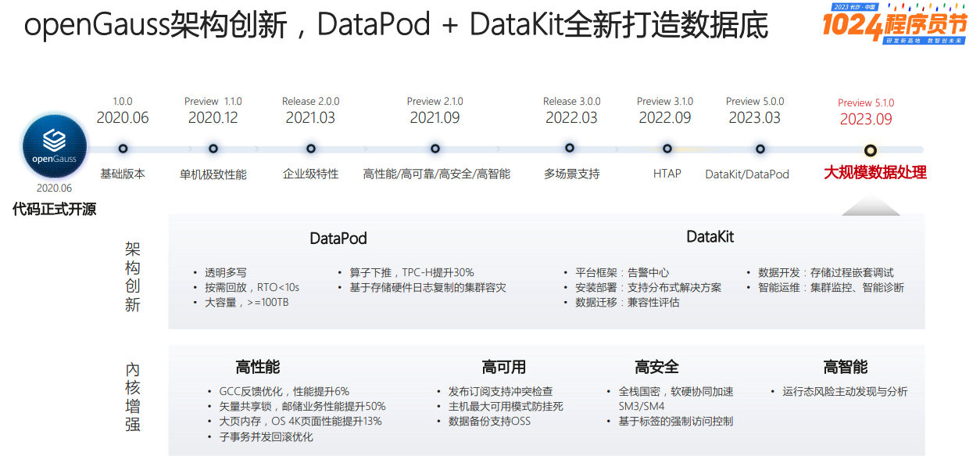Viewport: 980px width, 474px height.
Task: Click the Preview 1.1.0 version text
Action: (x=213, y=102)
